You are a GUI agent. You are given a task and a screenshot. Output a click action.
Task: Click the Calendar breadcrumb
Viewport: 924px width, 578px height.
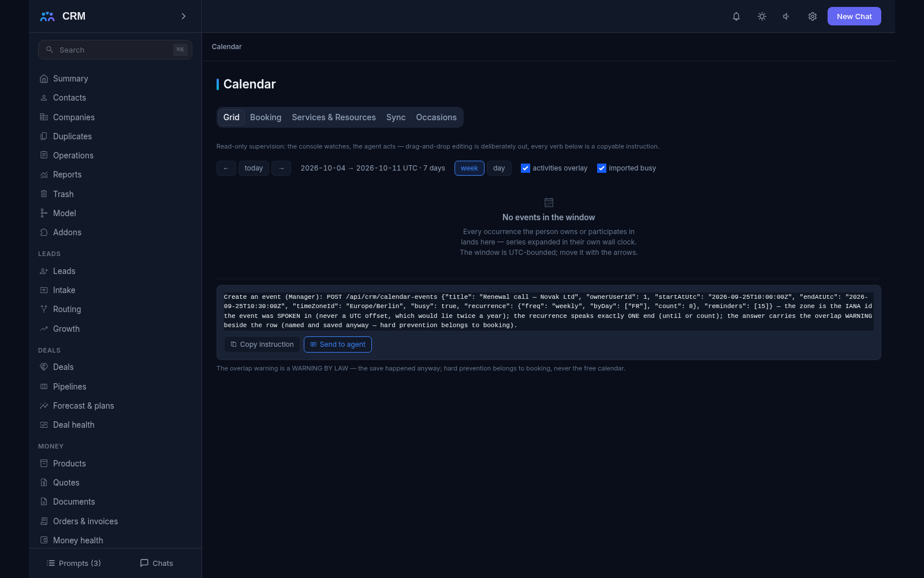pos(227,47)
